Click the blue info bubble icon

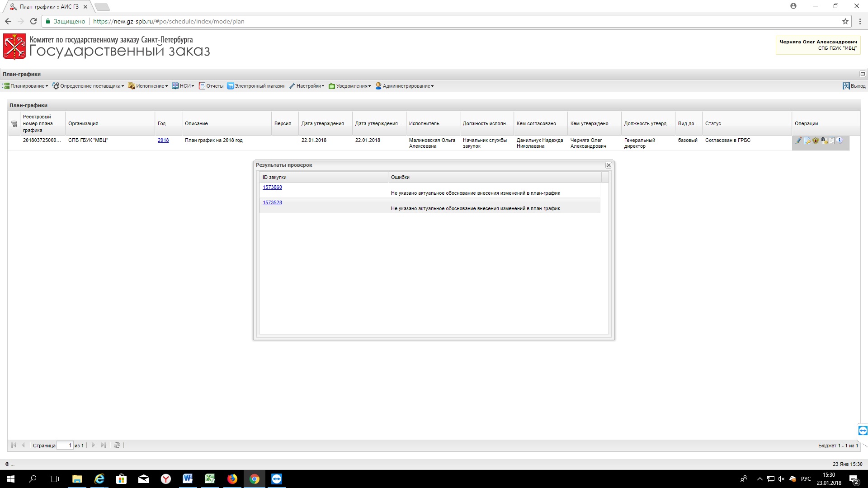[840, 141]
